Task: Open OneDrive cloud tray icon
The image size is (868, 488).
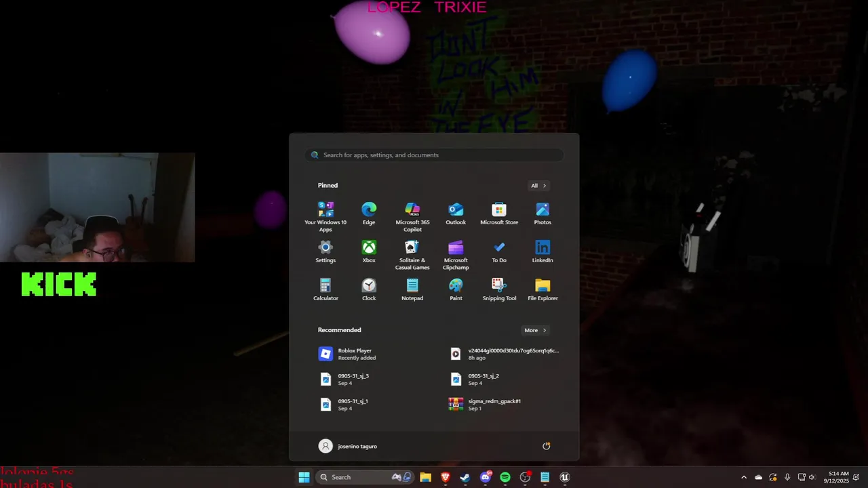Action: pyautogui.click(x=758, y=477)
